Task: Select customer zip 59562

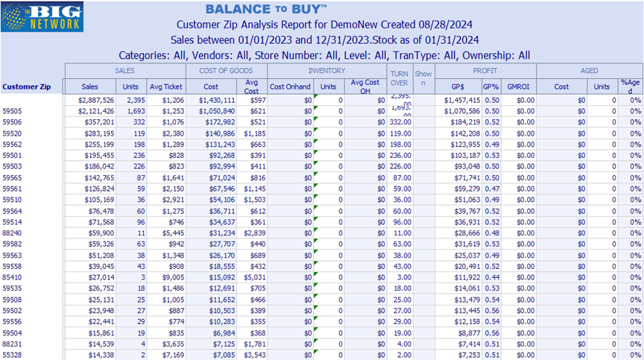Action: tap(13, 145)
